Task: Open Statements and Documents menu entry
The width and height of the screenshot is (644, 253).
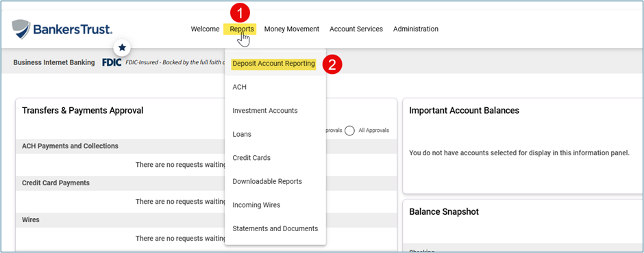Action: 275,228
